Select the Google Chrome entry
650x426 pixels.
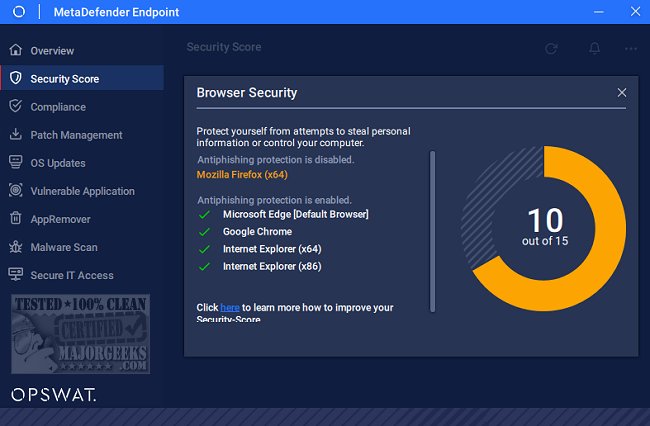[257, 232]
